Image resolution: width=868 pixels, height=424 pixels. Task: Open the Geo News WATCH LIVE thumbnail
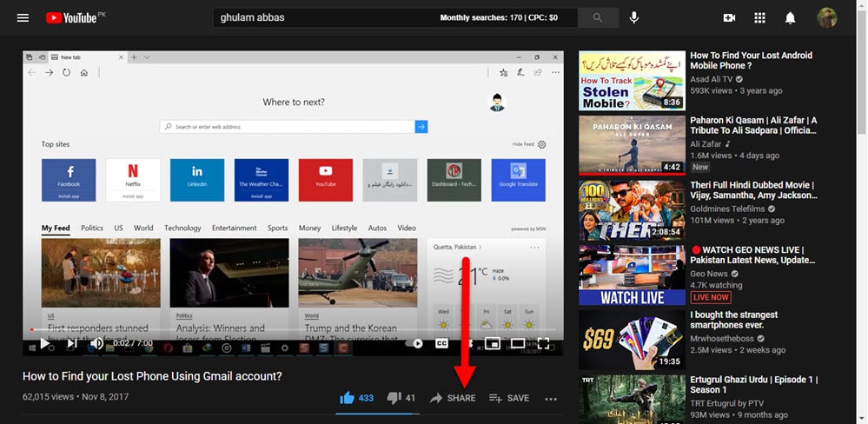coord(632,275)
